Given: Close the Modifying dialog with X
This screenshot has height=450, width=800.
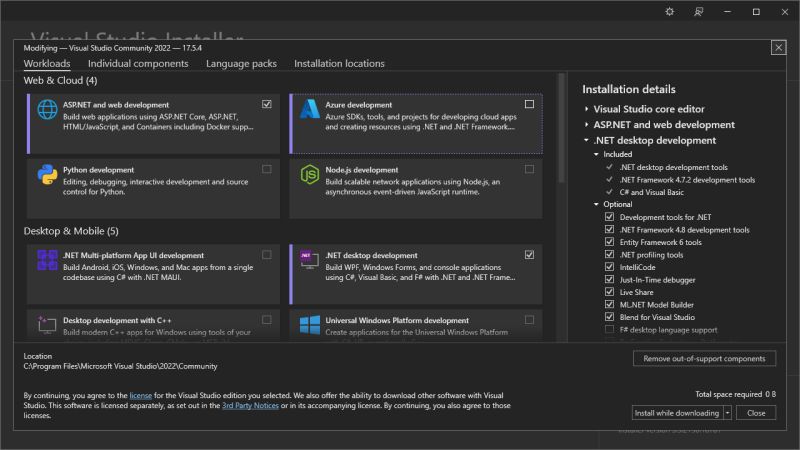Looking at the screenshot, I should tap(778, 48).
